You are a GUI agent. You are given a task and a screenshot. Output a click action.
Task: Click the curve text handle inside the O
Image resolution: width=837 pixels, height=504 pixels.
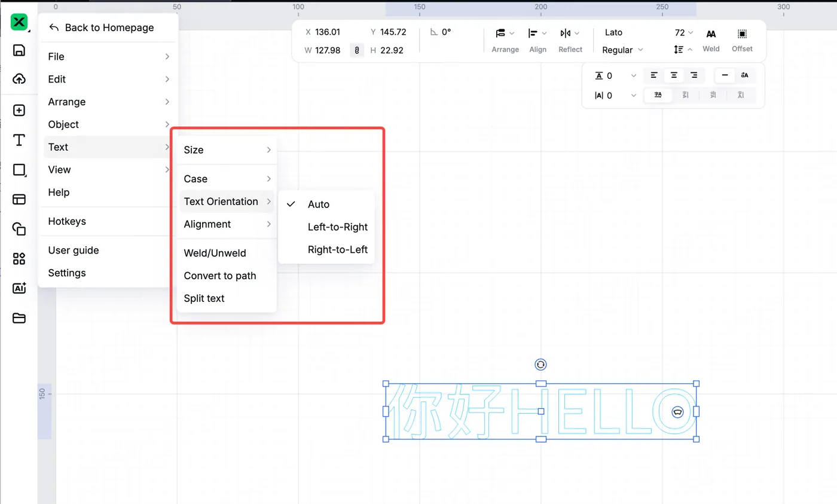point(677,411)
